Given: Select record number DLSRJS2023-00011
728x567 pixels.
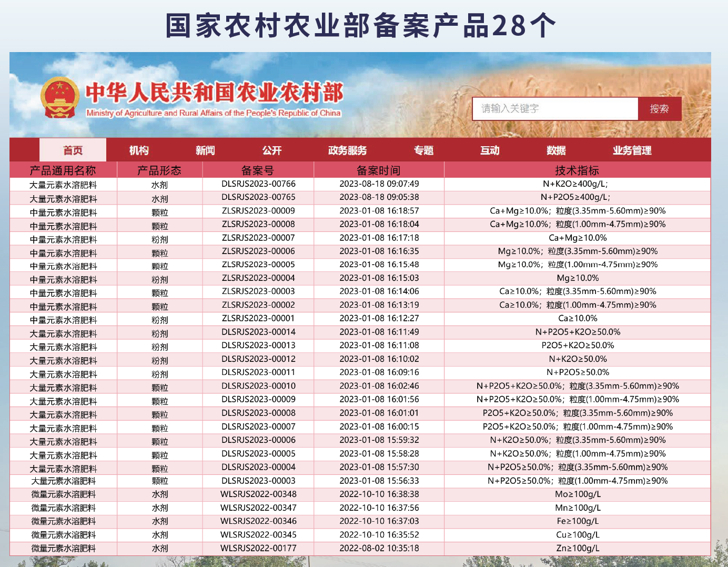Looking at the screenshot, I should point(258,372).
